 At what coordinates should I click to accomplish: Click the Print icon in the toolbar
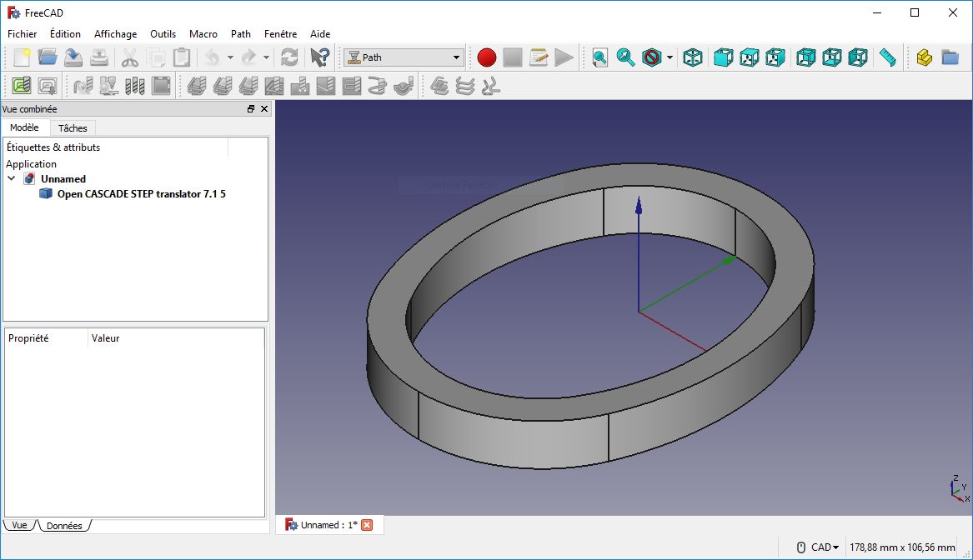[99, 57]
